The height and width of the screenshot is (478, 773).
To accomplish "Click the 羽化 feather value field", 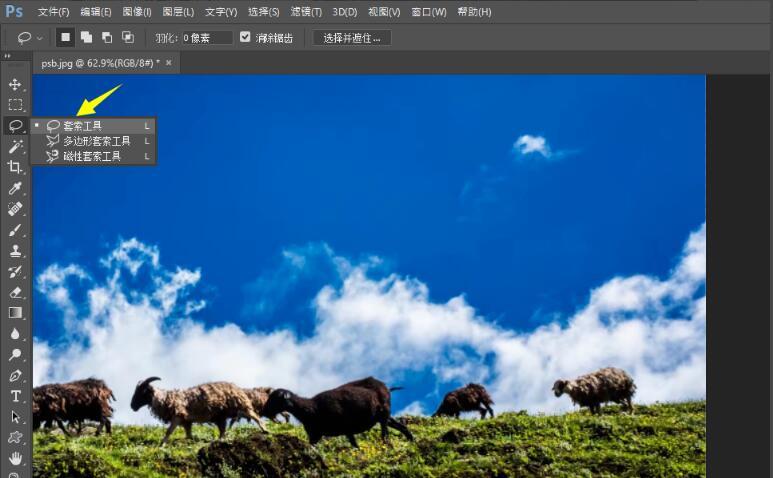I will [207, 38].
